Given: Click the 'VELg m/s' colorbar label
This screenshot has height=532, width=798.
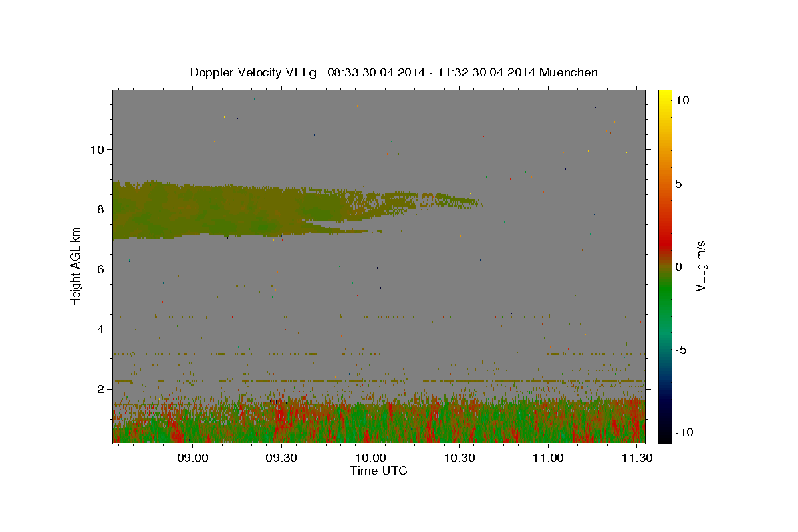Looking at the screenshot, I should (700, 266).
